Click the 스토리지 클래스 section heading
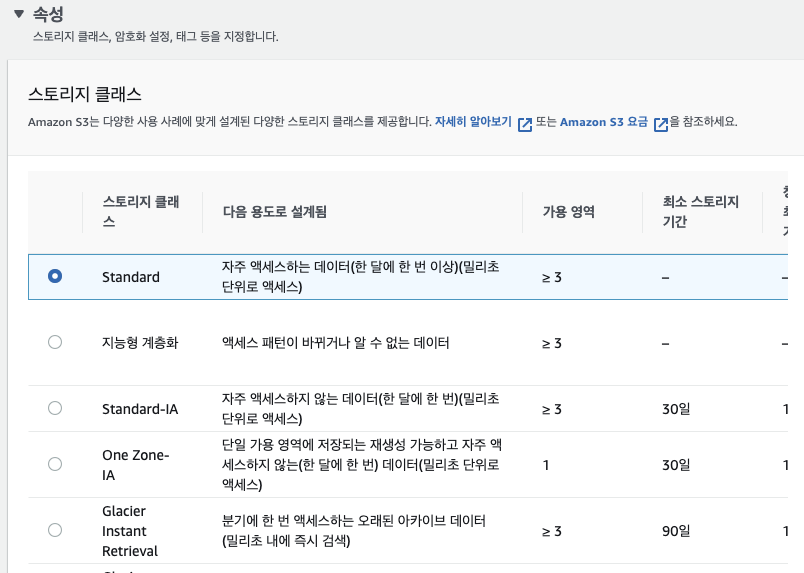This screenshot has width=804, height=573. [x=85, y=94]
